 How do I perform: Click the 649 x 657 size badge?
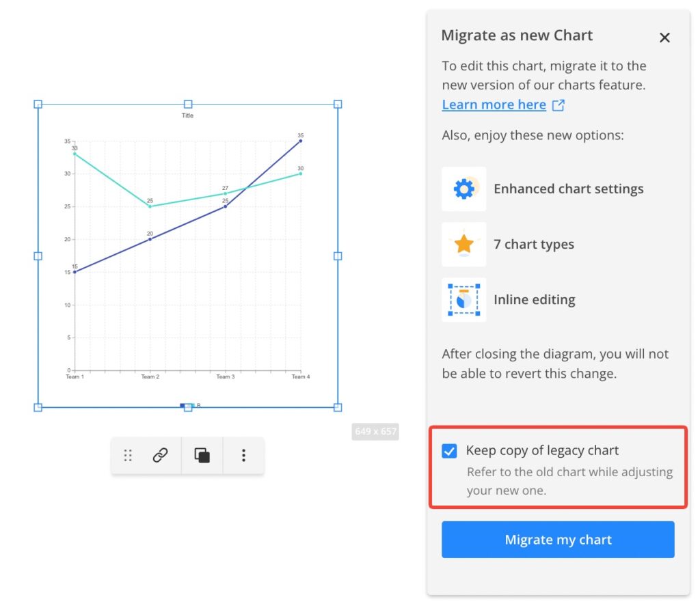coord(375,432)
